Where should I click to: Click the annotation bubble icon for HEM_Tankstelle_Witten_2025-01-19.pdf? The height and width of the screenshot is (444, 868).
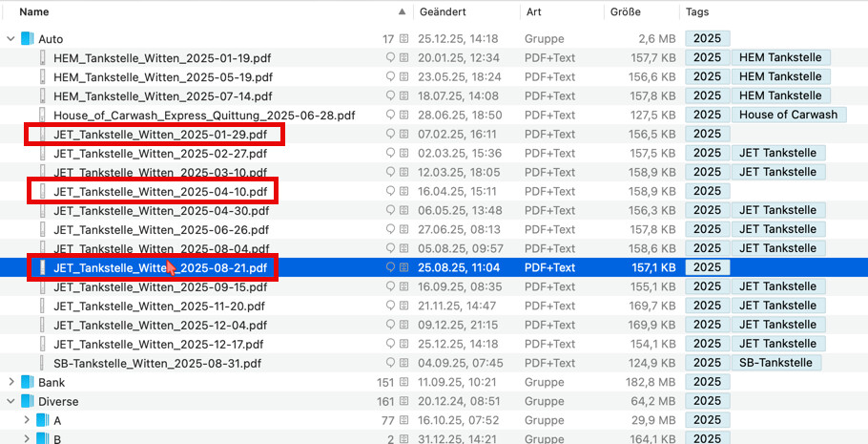[x=390, y=57]
